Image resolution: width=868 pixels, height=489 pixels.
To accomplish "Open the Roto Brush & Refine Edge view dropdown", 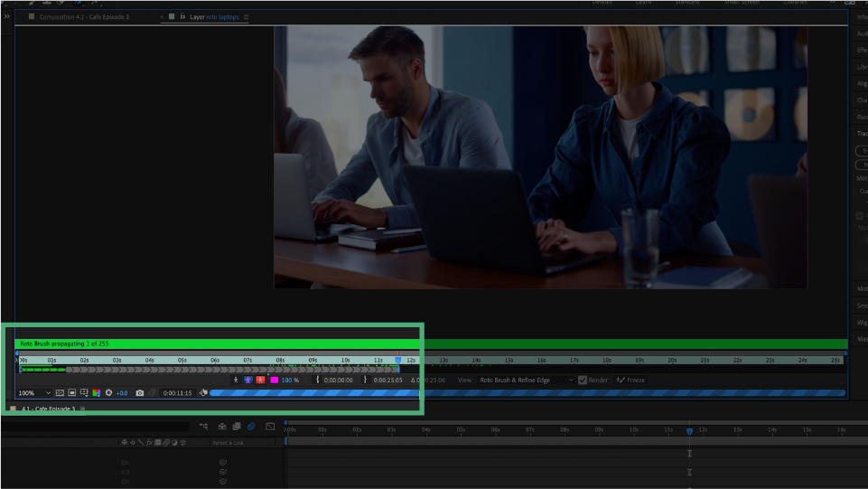I will 526,381.
